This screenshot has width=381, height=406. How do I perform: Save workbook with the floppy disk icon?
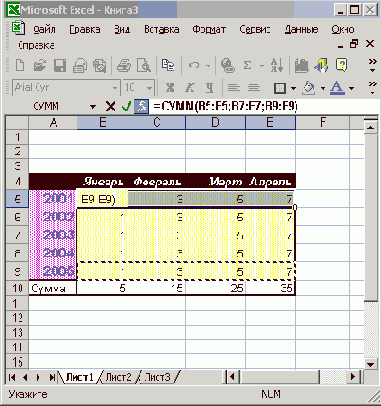[x=60, y=65]
